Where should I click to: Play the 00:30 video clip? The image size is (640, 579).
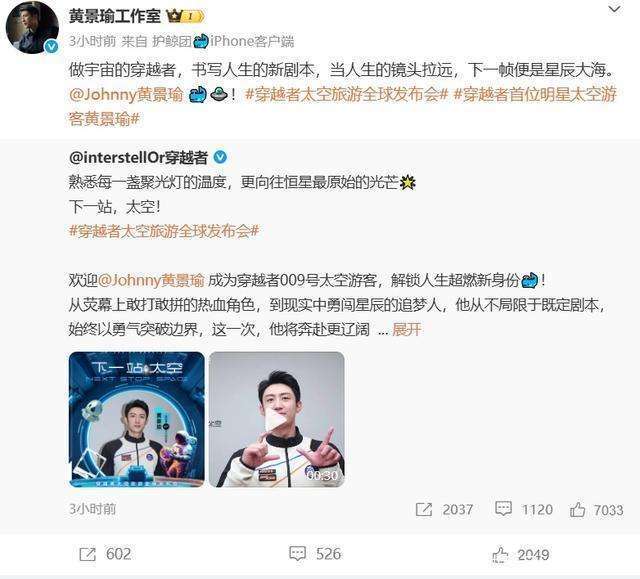(277, 419)
